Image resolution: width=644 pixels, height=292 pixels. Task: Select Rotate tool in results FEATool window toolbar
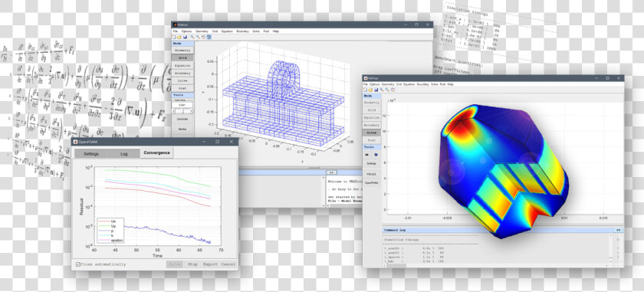click(393, 90)
